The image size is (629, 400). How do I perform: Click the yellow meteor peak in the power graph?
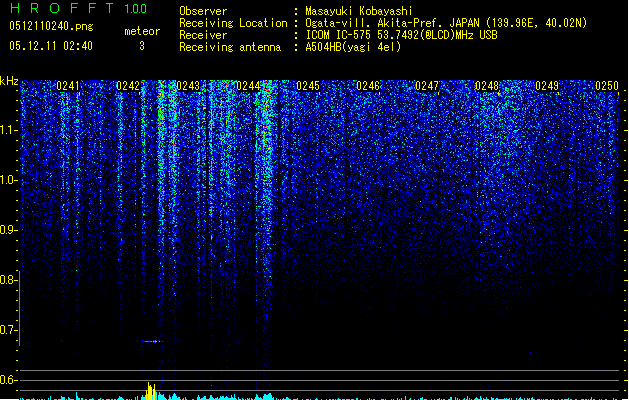[151, 391]
